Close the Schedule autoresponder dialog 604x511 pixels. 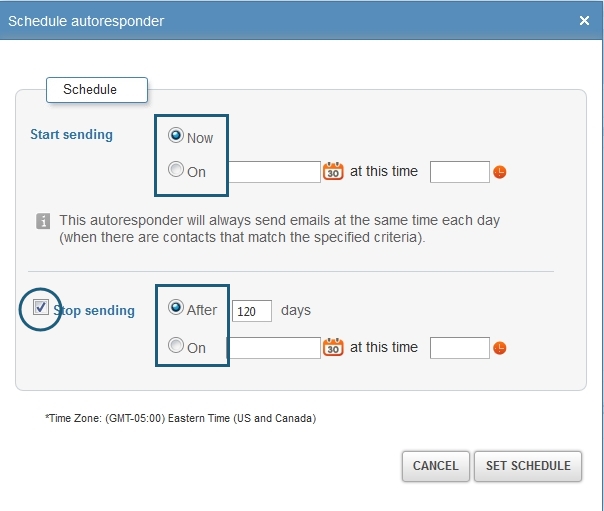tap(585, 20)
